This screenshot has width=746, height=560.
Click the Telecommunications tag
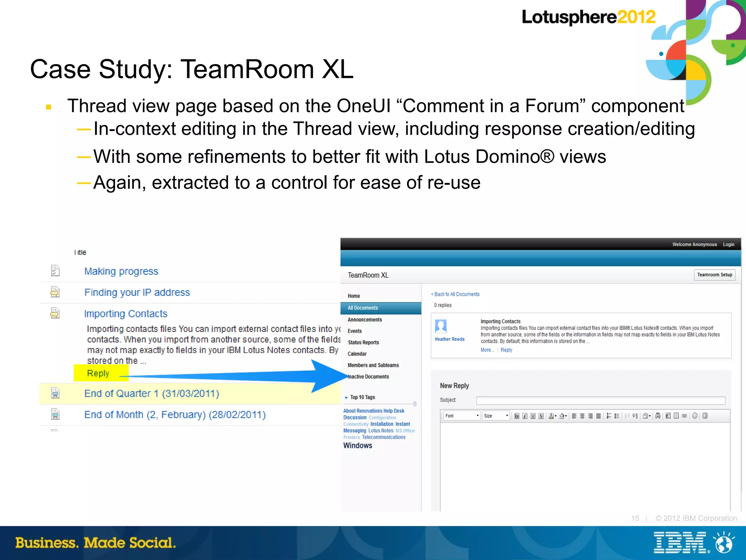(384, 437)
